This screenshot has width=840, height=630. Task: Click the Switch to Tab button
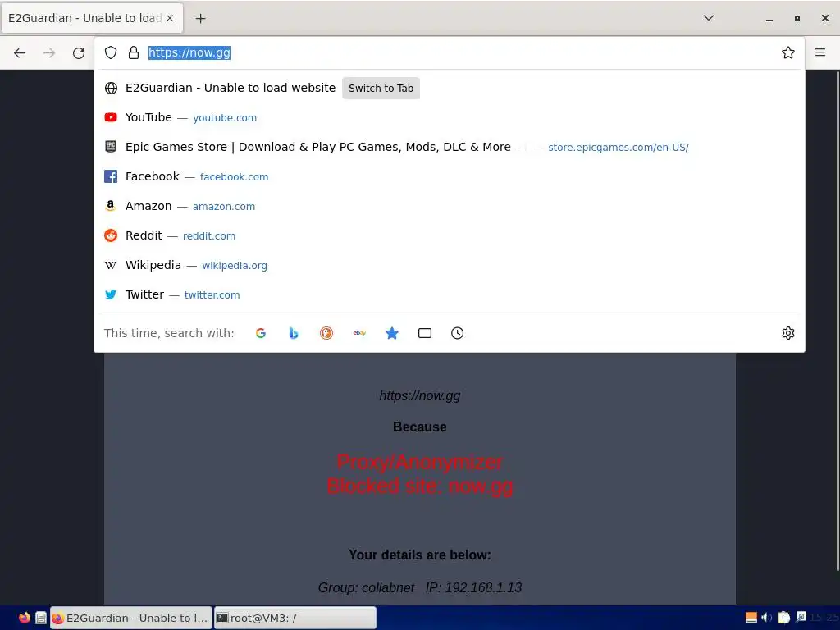[381, 89]
